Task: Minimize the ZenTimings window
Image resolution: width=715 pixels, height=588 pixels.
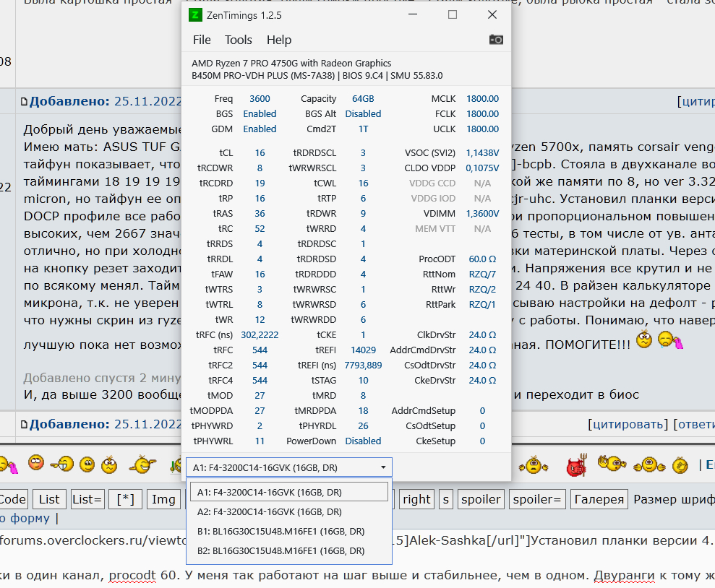Action: (413, 14)
